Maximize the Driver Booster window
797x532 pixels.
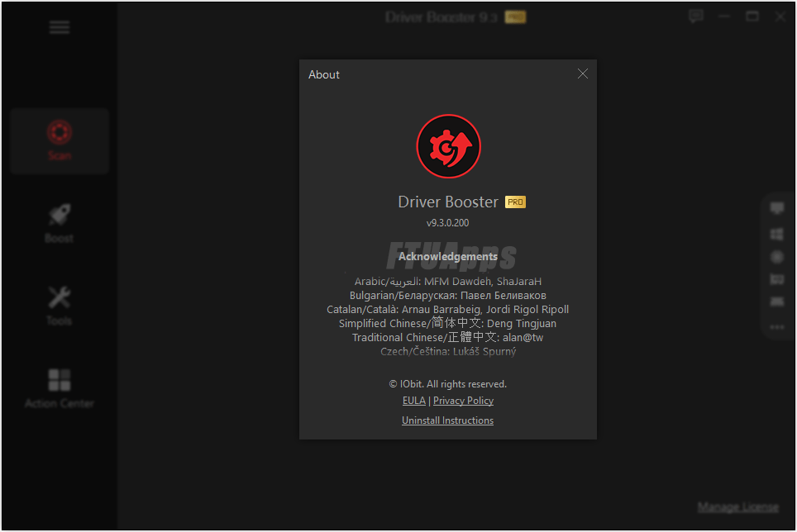752,17
